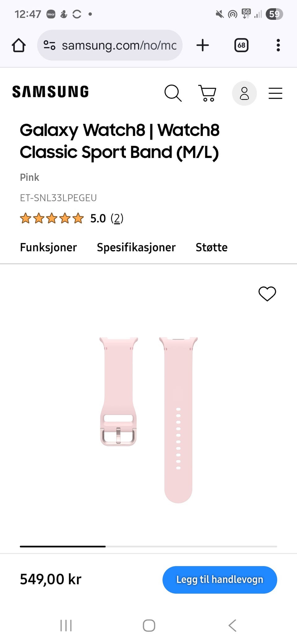Screen dimensions: 297x644
Task: Open the Støtte tab
Action: point(212,247)
